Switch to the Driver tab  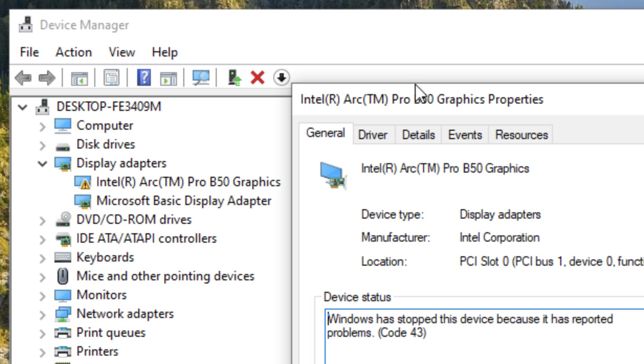(372, 135)
